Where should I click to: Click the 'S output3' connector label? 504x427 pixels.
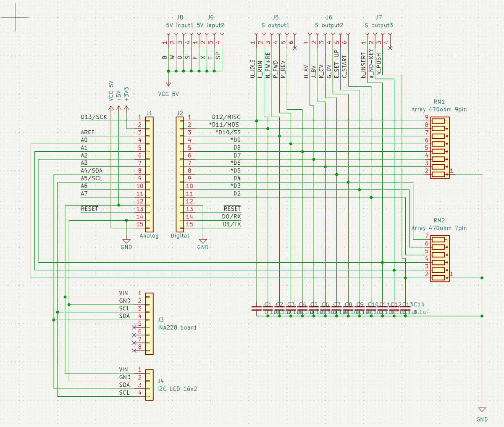(x=379, y=25)
